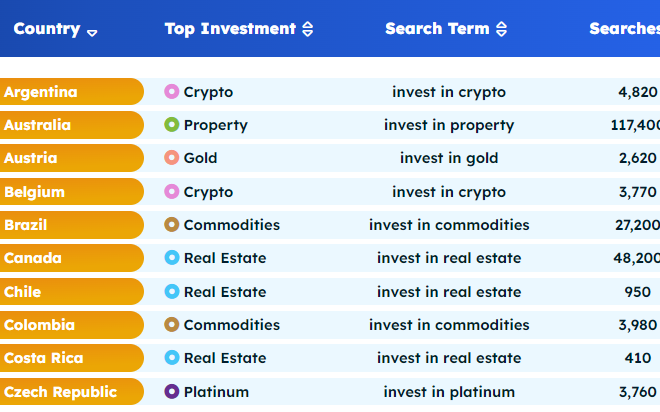Click the Top Investment sort arrows
660x412 pixels.
coord(307,30)
